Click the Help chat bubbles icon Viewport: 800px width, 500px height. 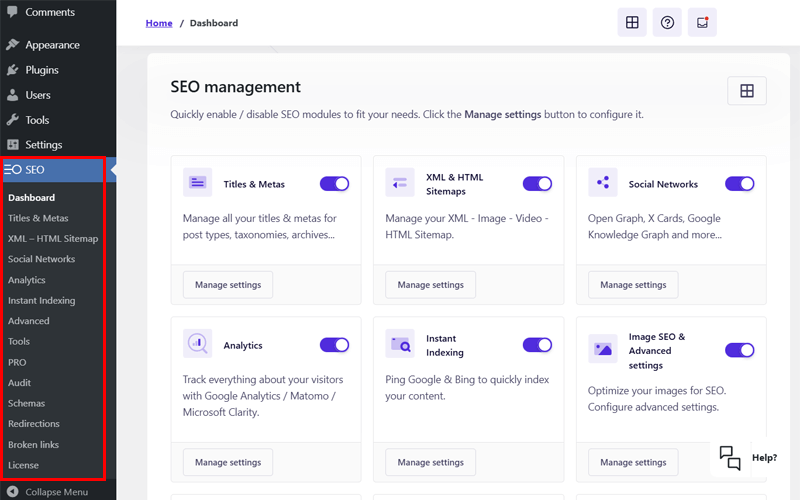coord(730,458)
